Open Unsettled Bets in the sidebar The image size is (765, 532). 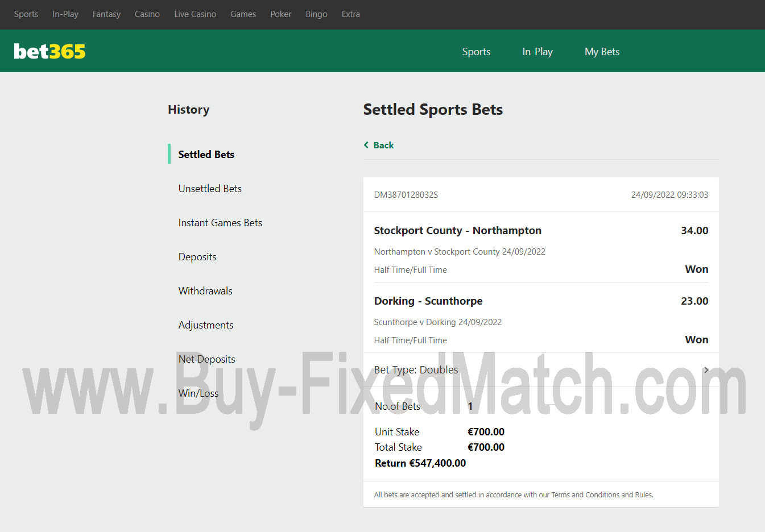(210, 189)
